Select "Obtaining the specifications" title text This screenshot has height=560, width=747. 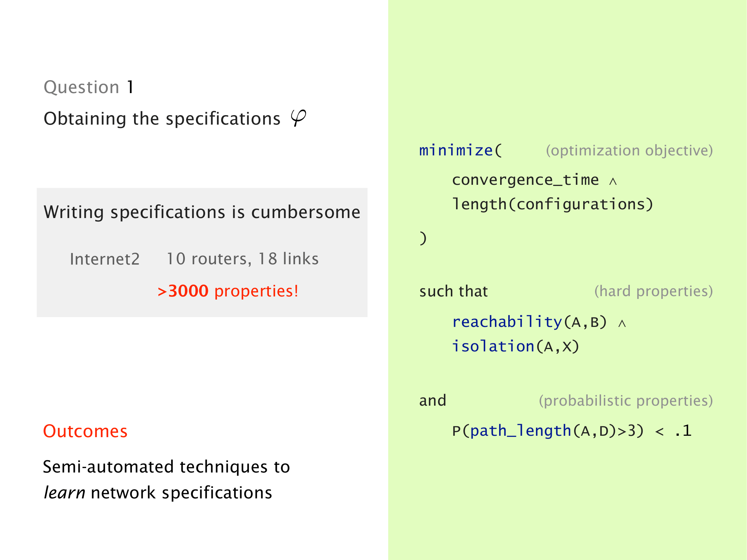(x=162, y=119)
